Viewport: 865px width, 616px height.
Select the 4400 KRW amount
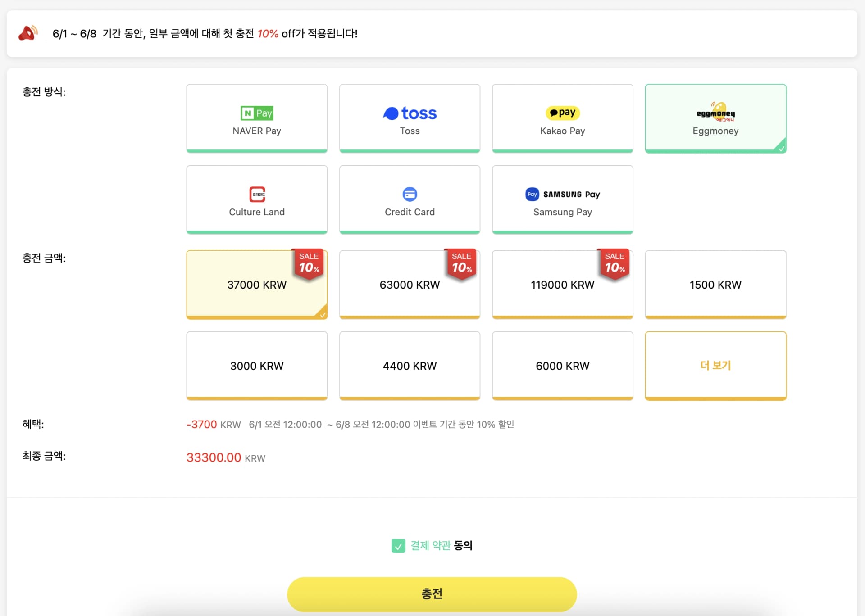(410, 366)
